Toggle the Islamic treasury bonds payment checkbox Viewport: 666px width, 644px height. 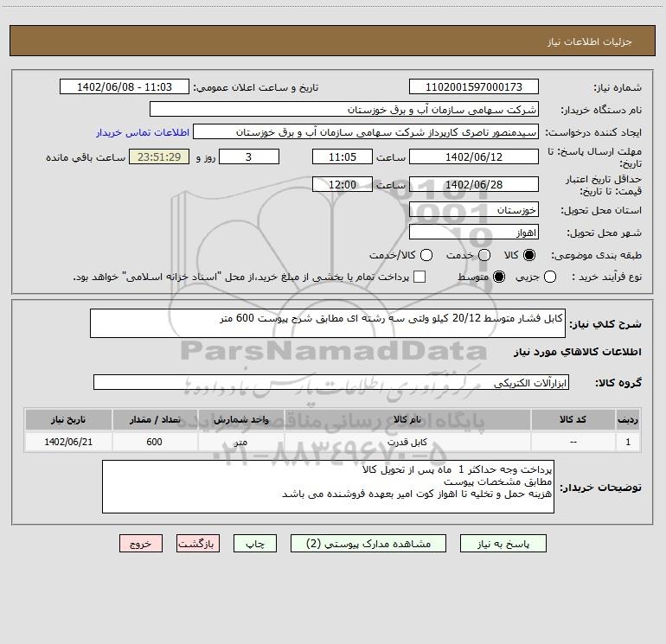(419, 277)
